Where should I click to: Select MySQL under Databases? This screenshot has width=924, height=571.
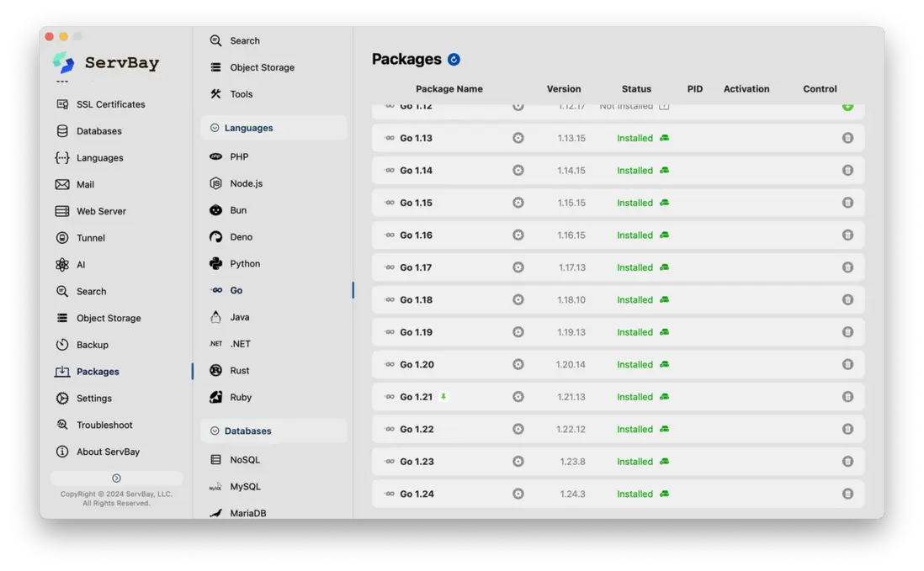245,487
